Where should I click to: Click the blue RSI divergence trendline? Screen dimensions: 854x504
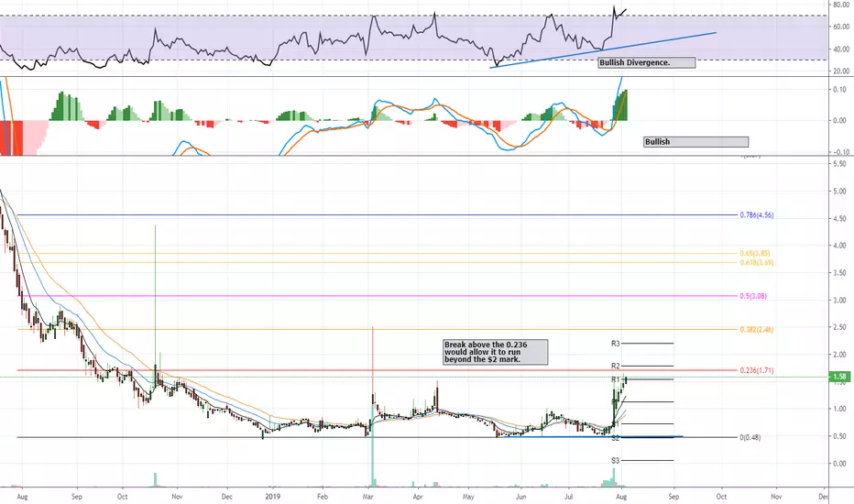[603, 50]
